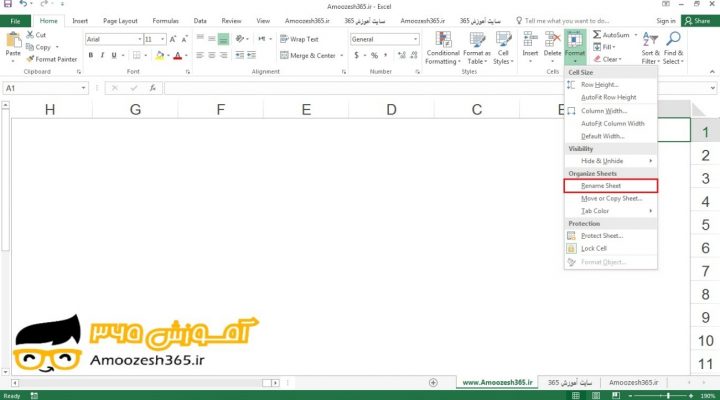Align text right in cell
The image size is (720, 400).
coord(223,56)
